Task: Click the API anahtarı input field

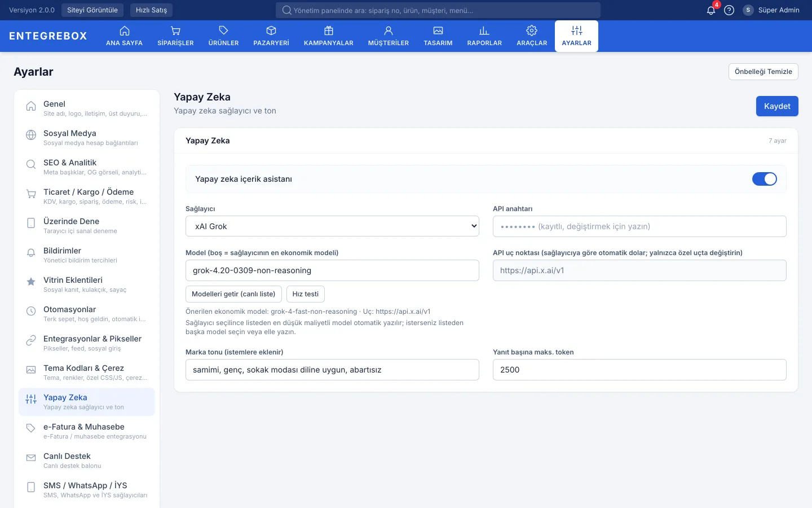Action: [639, 226]
